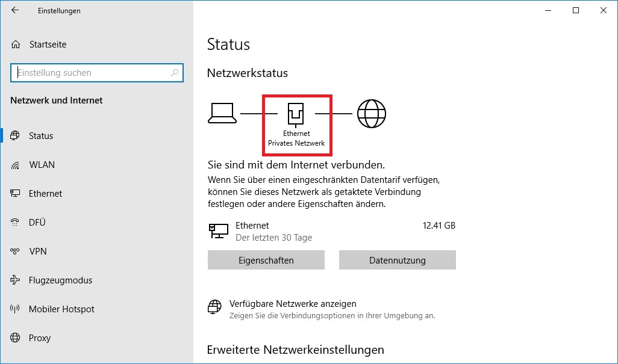Select the WLAN wifi icon
618x364 pixels.
coord(16,165)
